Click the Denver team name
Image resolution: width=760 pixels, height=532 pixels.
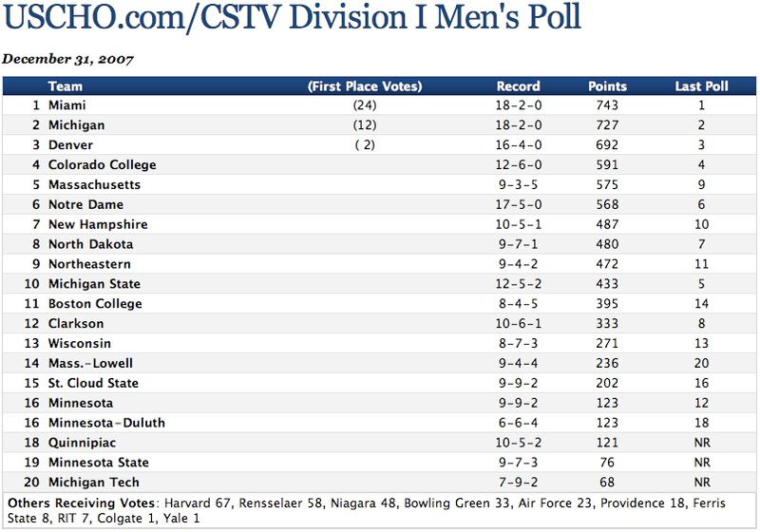click(70, 145)
